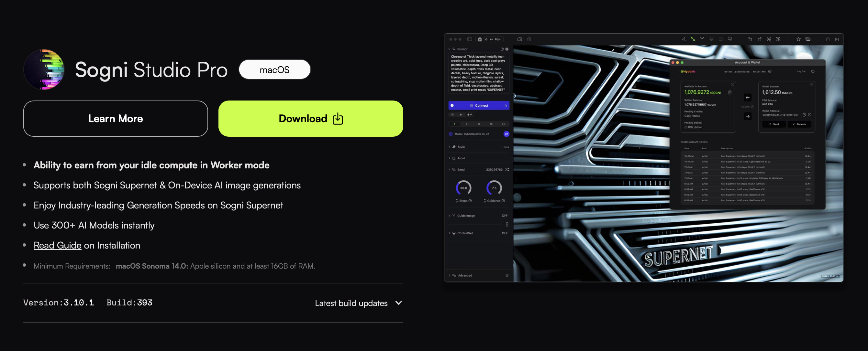
Task: Click the macOS platform tab pill
Action: (274, 70)
